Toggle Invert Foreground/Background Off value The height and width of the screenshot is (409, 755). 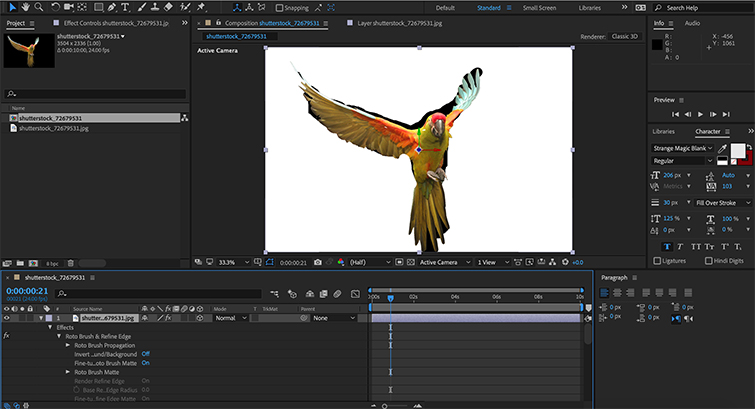coord(145,354)
